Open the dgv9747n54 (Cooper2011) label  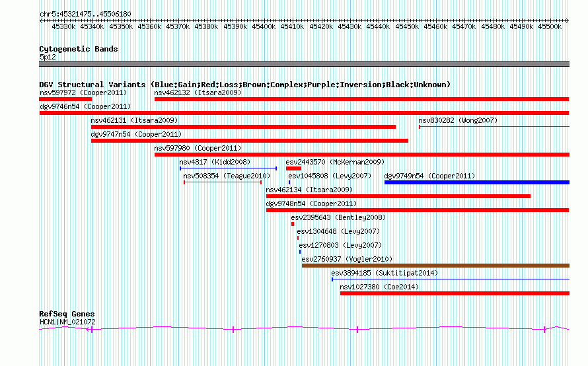136,134
